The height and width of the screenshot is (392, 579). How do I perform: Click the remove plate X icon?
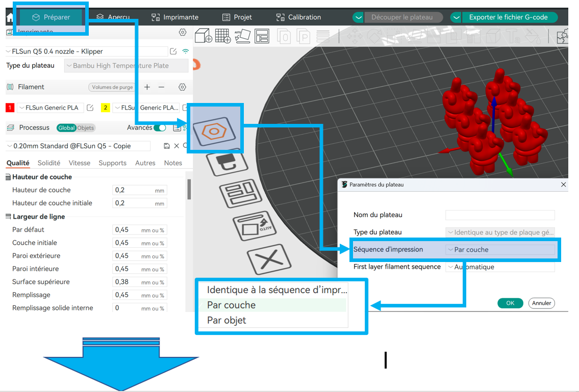(x=269, y=259)
